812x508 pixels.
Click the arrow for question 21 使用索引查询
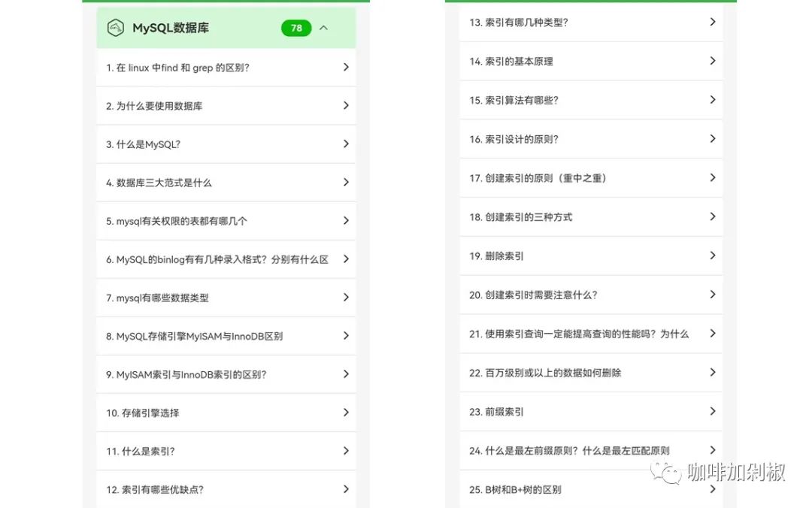[713, 334]
